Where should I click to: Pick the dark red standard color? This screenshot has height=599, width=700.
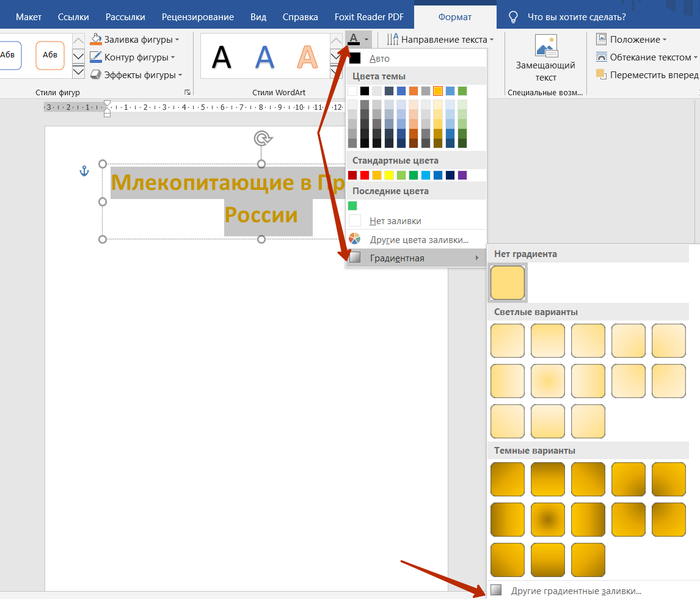352,175
